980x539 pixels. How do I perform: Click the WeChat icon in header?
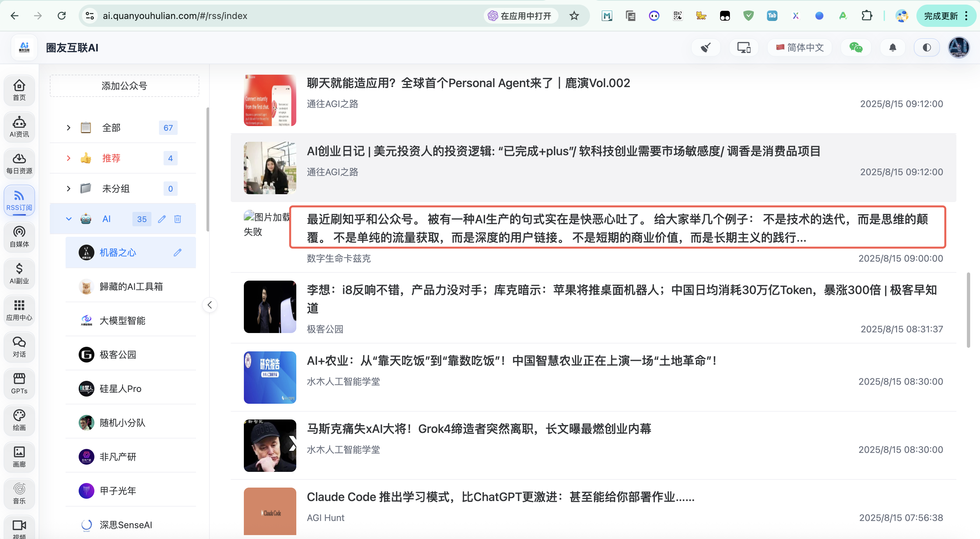click(x=855, y=47)
